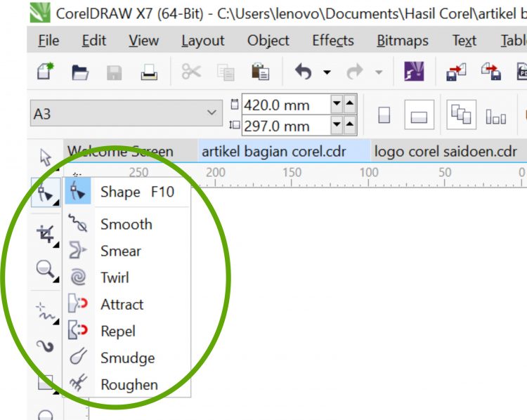Screen dimensions: 527x420
Task: Set page orientation to Landscape
Action: (x=419, y=115)
